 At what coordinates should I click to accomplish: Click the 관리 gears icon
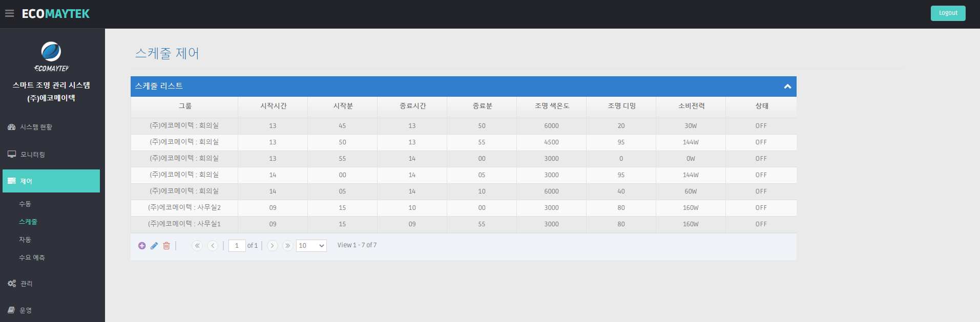[x=11, y=283]
